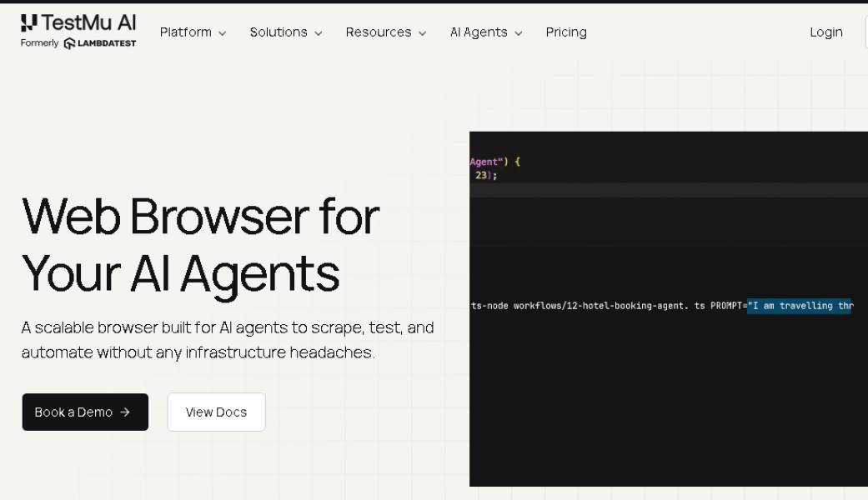This screenshot has height=500, width=868.
Task: Select the Resources menu label
Action: click(x=379, y=32)
